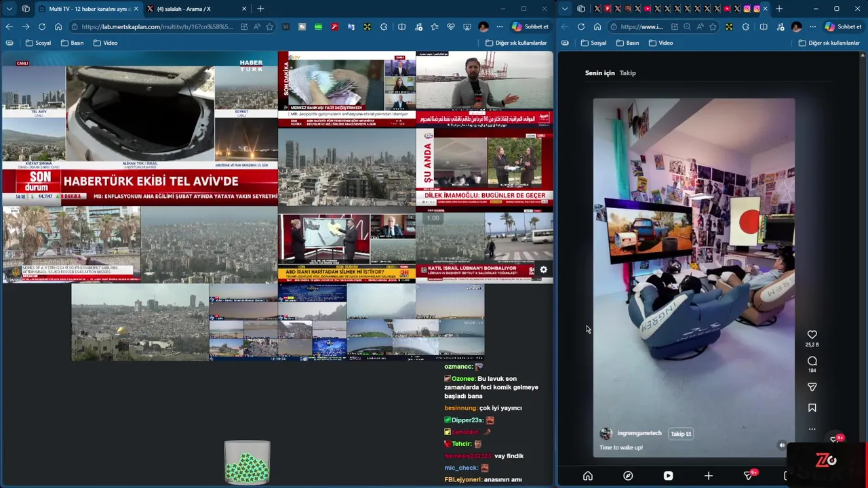Open the Sosyal bookmarks folder in right browser
Image resolution: width=868 pixels, height=488 pixels.
tap(593, 43)
